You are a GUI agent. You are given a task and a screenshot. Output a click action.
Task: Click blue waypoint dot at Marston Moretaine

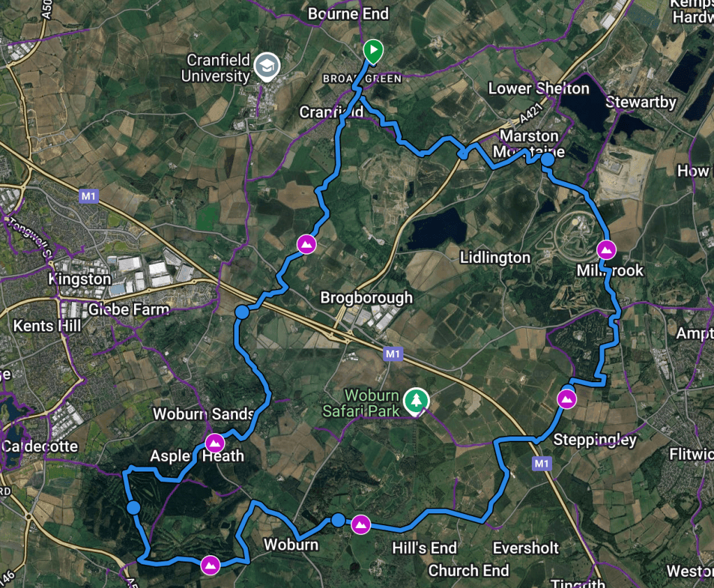547,160
